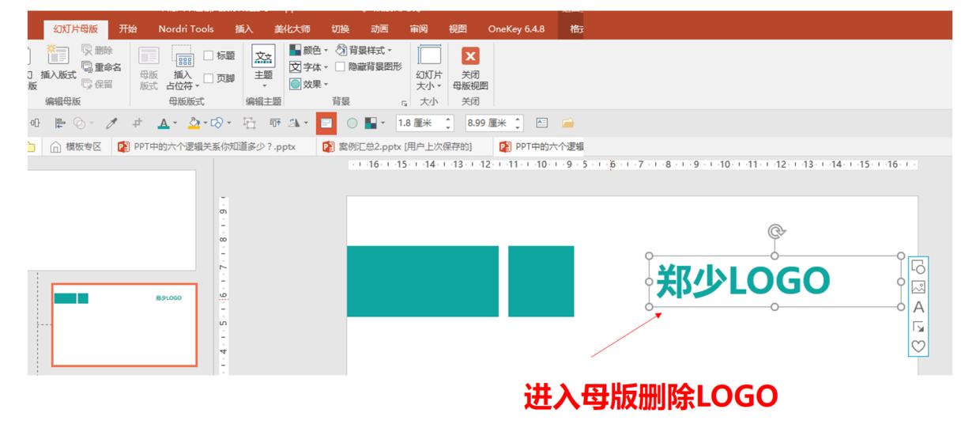Switch to PPT中的六个逻辑关系你知道多少？.pptx document tab
Image resolution: width=980 pixels, height=432 pixels.
click(213, 146)
